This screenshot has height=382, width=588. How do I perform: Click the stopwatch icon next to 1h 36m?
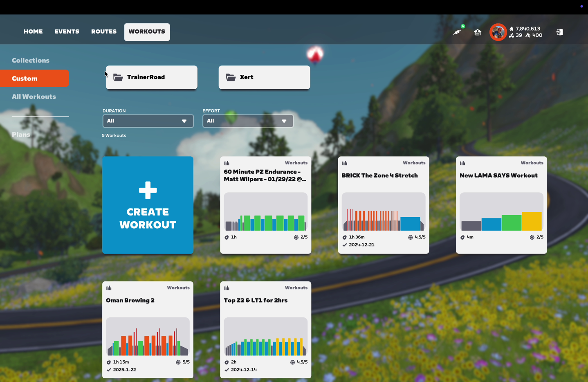coord(344,237)
